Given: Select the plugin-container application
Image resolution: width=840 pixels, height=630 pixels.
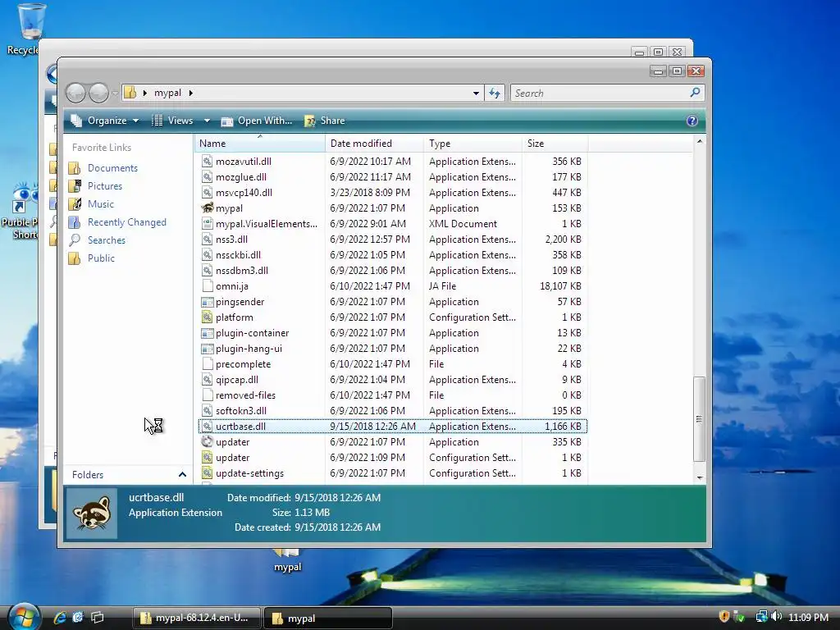Looking at the screenshot, I should [253, 333].
